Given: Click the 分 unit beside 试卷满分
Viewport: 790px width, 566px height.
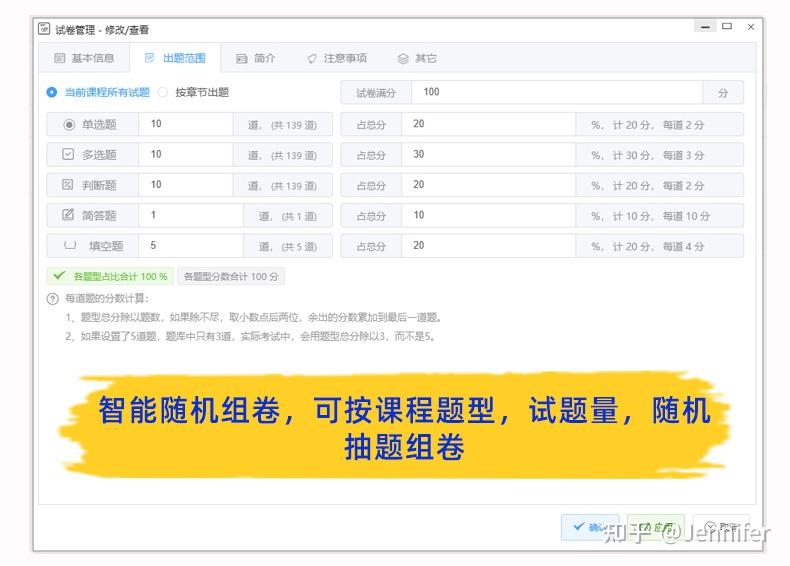Looking at the screenshot, I should (723, 93).
